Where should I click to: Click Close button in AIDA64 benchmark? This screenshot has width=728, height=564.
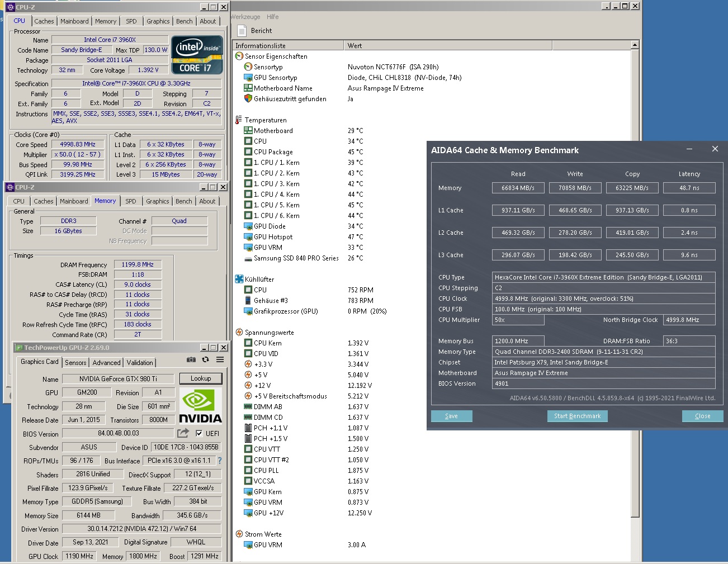tap(703, 416)
